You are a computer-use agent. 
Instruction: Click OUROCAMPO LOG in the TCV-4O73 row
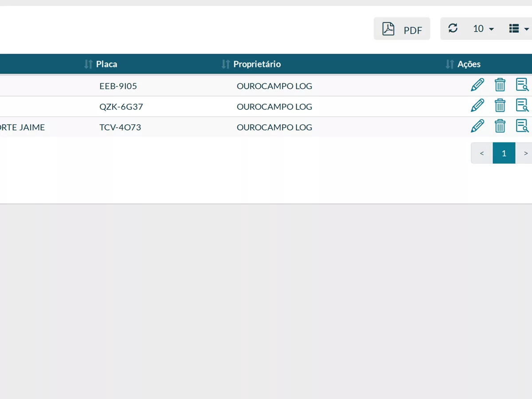pos(274,127)
